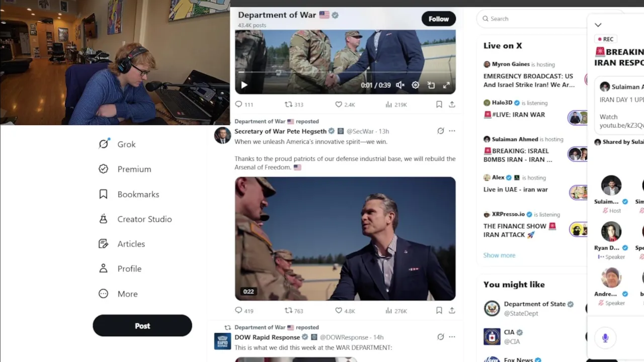Enter fullscreen on the top video
The width and height of the screenshot is (644, 362).
(x=446, y=85)
